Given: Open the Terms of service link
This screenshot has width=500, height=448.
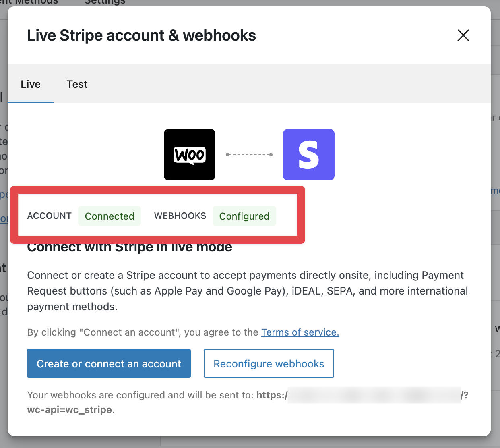Looking at the screenshot, I should [x=300, y=332].
